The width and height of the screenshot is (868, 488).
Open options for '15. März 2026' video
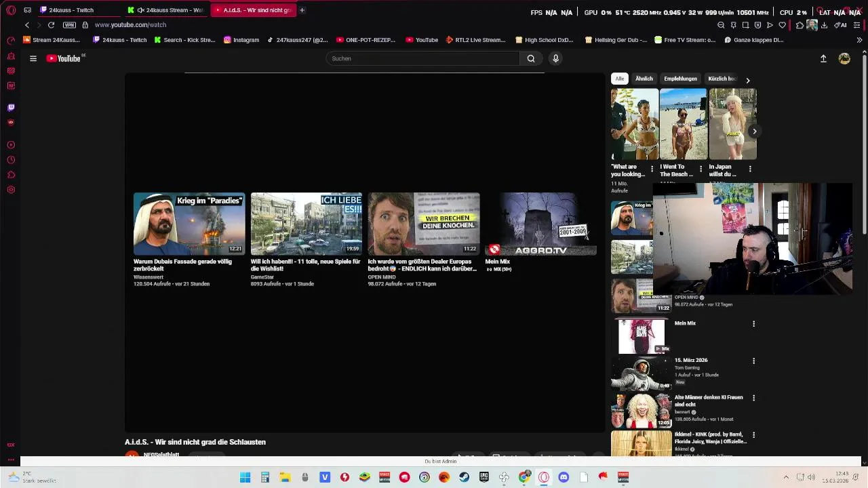point(753,361)
